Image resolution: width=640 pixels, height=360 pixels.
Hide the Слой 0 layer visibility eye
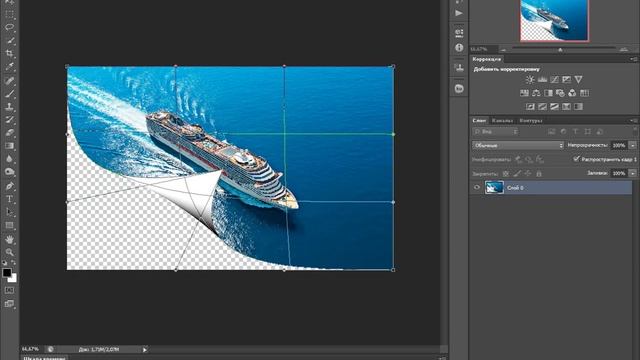coord(477,188)
